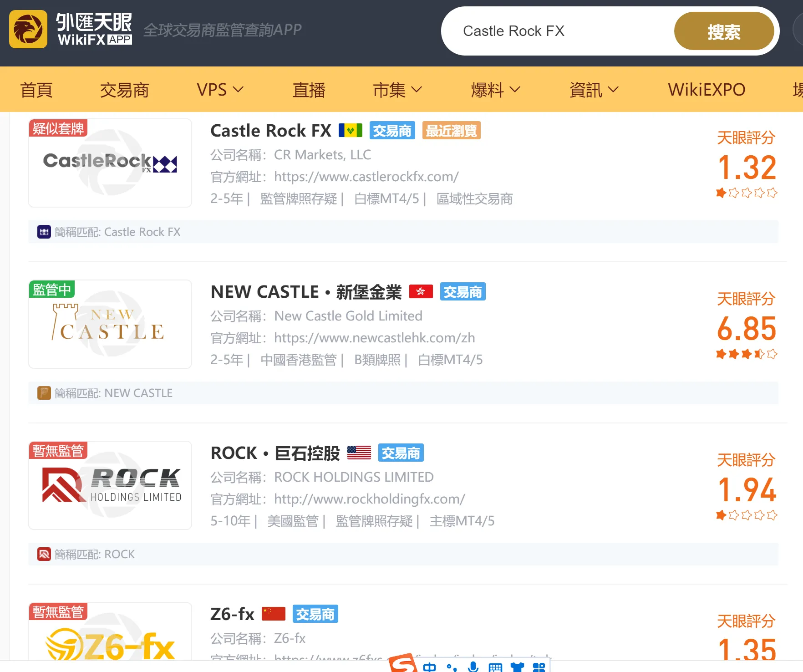The height and width of the screenshot is (672, 803).
Task: Click the 交易商 tag beside ROCK 巨石控股
Action: coord(401,453)
